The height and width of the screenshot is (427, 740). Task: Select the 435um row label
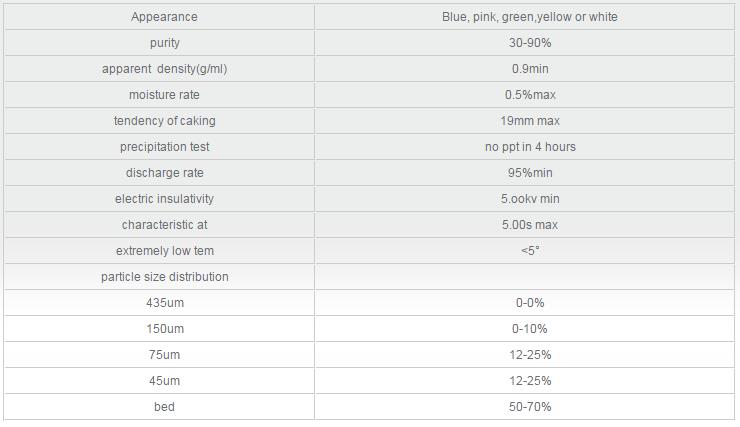[x=165, y=302]
